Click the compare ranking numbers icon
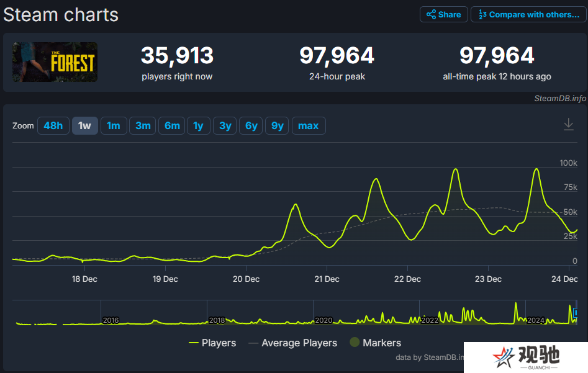 click(482, 15)
